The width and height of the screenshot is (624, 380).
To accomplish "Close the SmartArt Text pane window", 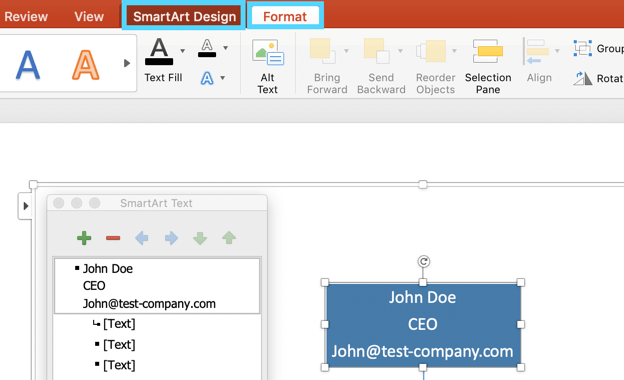I will [x=58, y=203].
